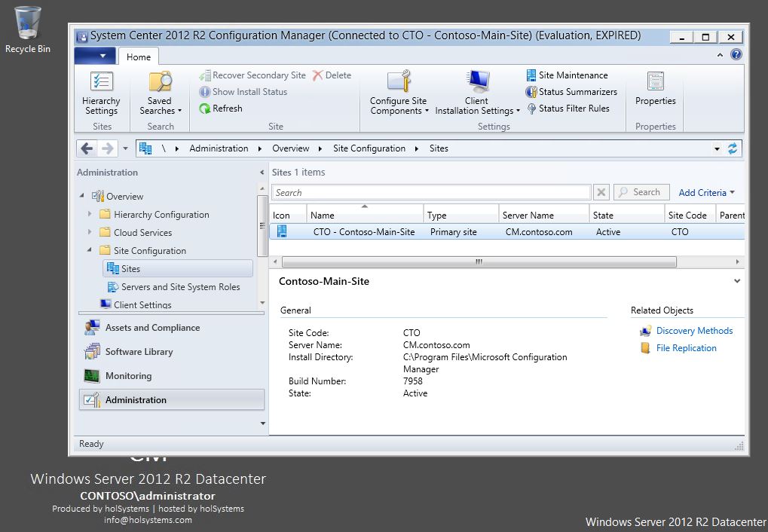Open the Add Criteria dropdown

tap(706, 192)
